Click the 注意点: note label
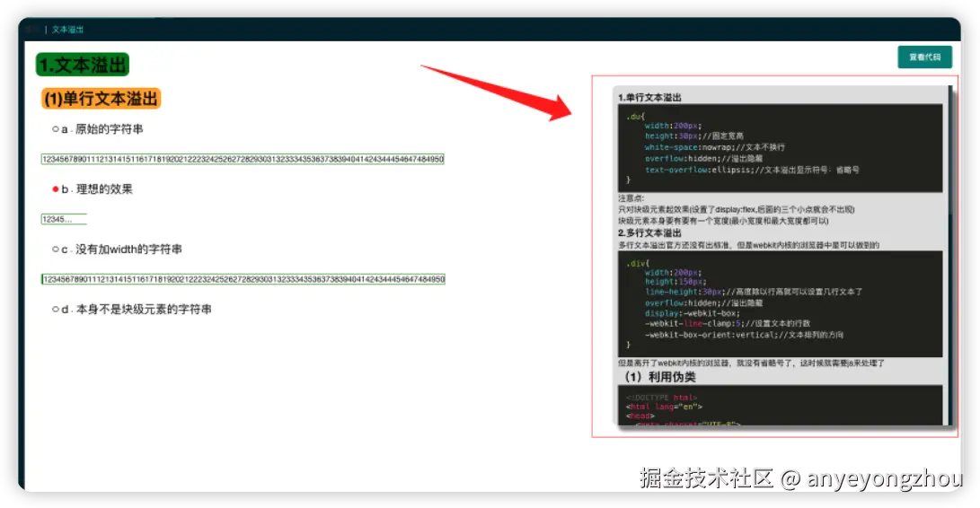Screen dimensions: 980x508 pos(631,198)
